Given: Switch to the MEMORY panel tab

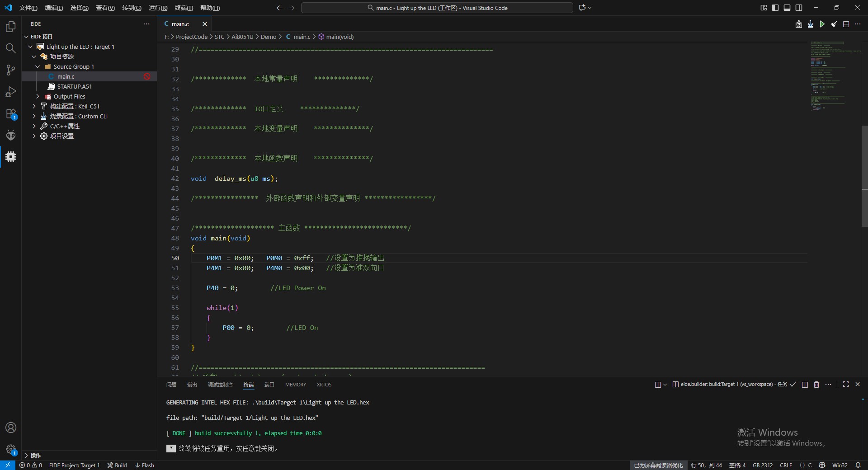Looking at the screenshot, I should [295, 385].
